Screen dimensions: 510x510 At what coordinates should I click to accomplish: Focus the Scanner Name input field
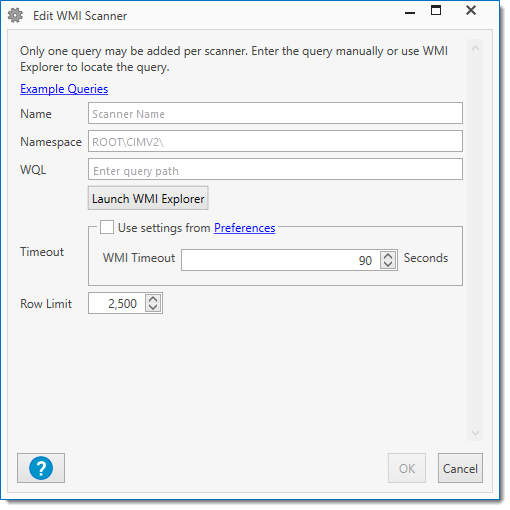(275, 113)
